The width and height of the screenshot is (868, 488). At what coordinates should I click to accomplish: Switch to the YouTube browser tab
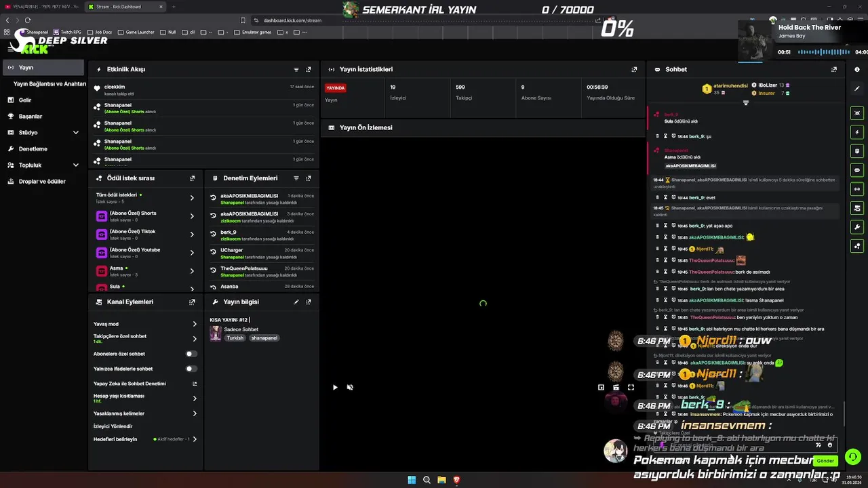coord(41,6)
